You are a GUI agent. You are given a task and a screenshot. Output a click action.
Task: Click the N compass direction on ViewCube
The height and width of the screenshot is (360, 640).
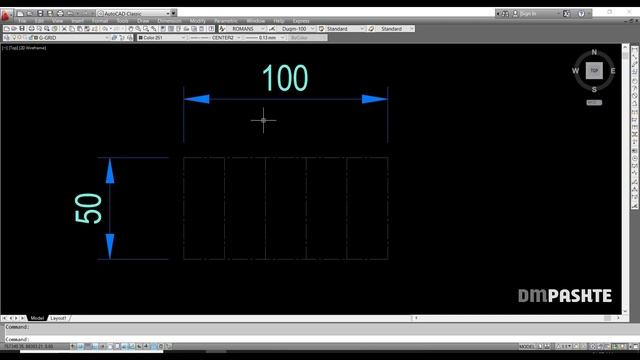coord(594,52)
